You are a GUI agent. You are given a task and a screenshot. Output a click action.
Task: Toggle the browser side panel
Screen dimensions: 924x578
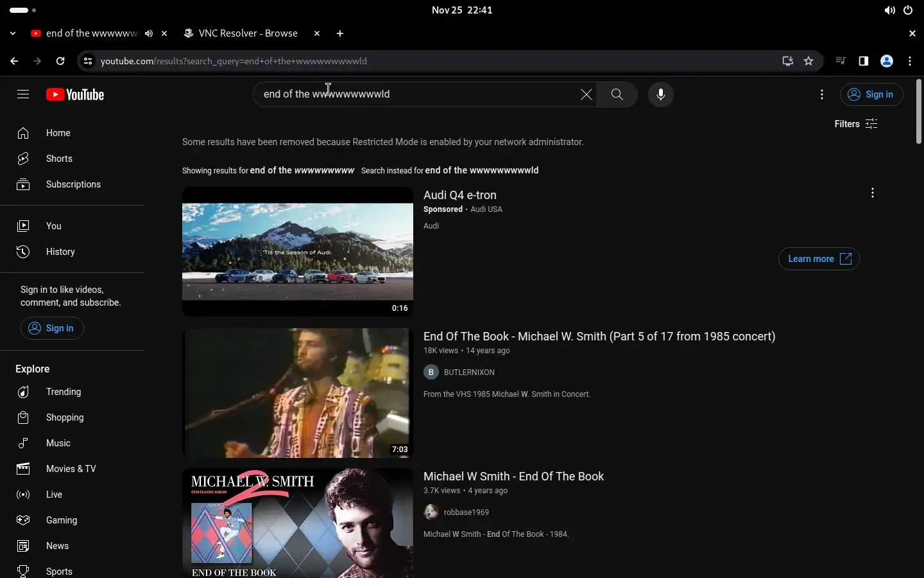(864, 61)
